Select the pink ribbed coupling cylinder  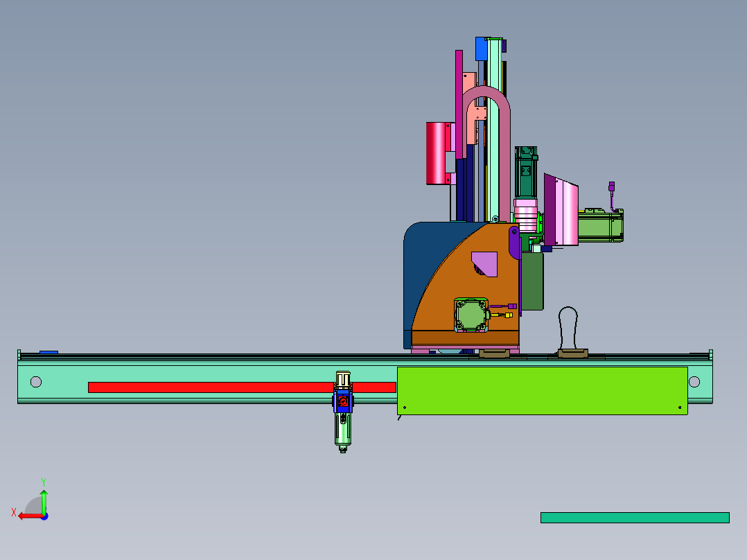526,216
